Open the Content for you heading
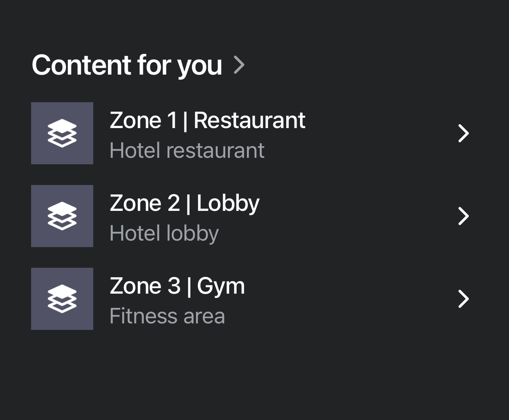 pos(126,65)
